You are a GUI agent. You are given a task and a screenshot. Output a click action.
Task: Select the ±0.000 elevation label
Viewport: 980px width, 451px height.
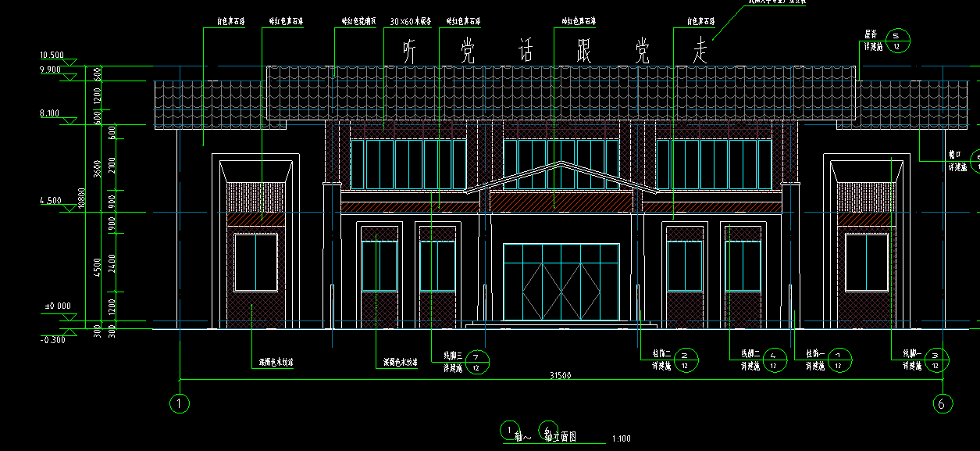tap(58, 306)
